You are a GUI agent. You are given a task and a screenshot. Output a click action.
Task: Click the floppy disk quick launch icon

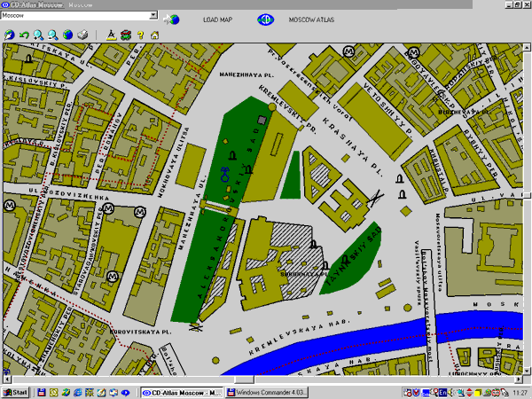coord(42,393)
